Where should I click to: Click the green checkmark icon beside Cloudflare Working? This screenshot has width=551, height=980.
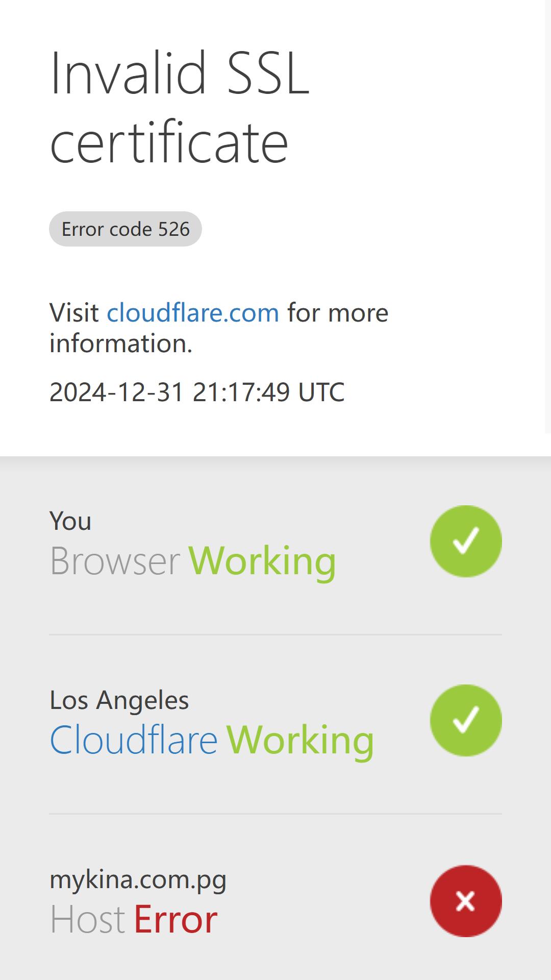466,720
